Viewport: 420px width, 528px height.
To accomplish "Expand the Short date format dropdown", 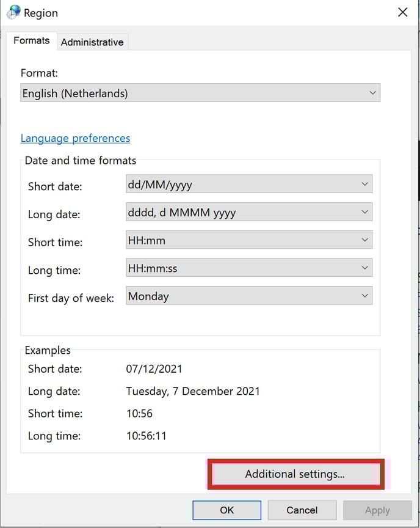I will pos(249,184).
